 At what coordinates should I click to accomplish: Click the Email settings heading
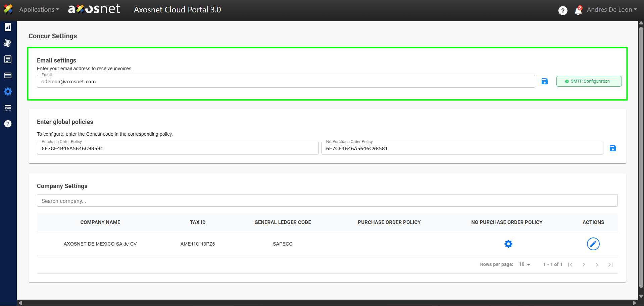click(56, 60)
